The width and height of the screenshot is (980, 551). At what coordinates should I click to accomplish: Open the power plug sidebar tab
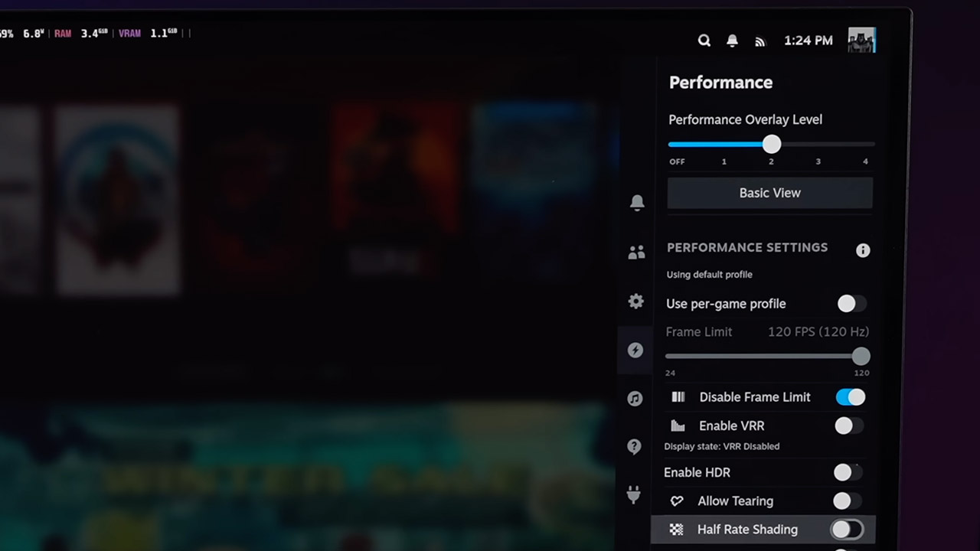tap(633, 495)
